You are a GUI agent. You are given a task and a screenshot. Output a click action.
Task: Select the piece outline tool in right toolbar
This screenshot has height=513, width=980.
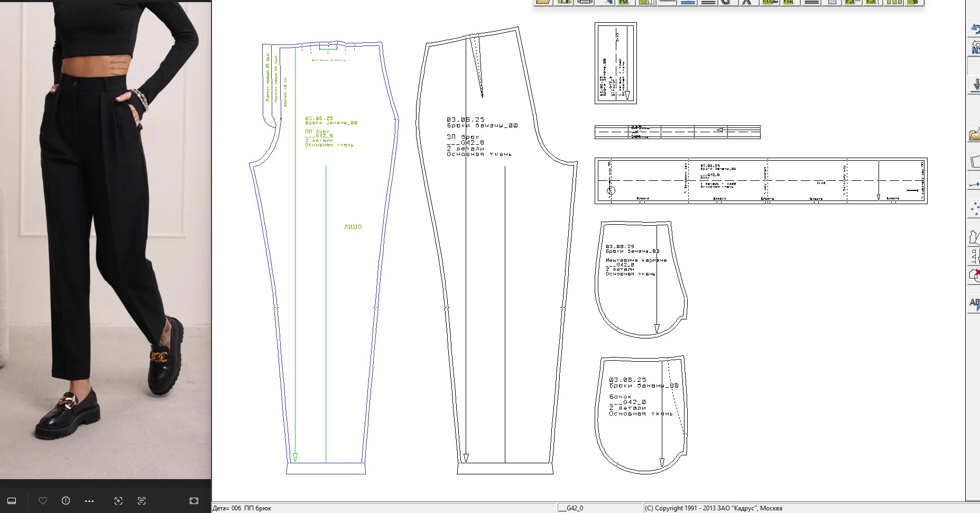tap(975, 161)
